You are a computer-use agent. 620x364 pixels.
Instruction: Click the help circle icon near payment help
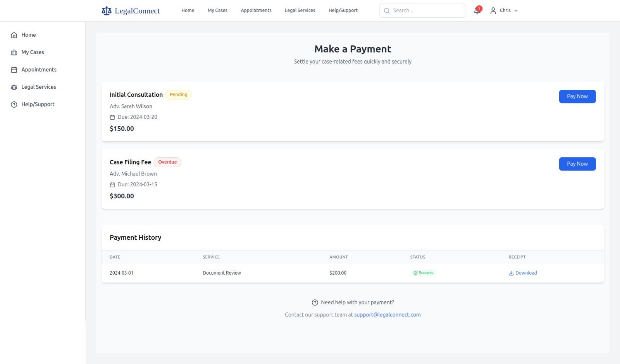(x=315, y=303)
